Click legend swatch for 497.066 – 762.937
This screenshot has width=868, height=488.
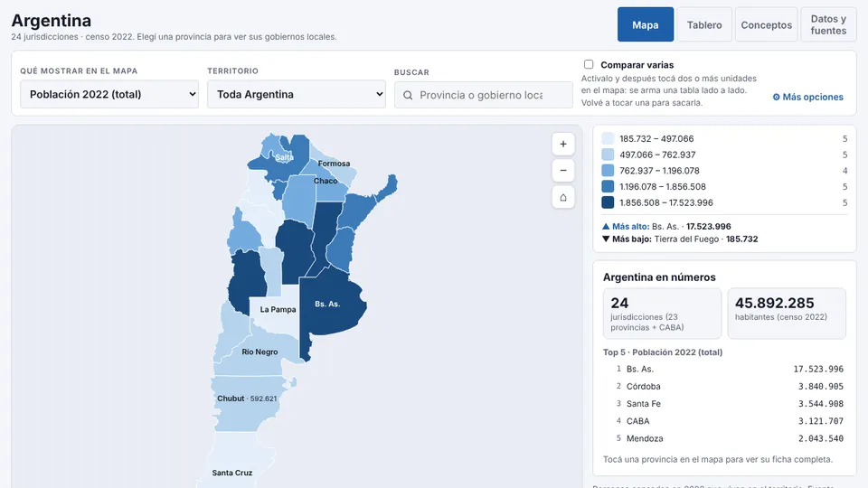point(608,155)
